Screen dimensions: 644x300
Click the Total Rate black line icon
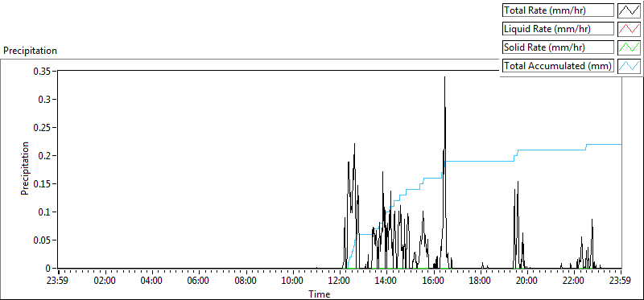coord(629,10)
